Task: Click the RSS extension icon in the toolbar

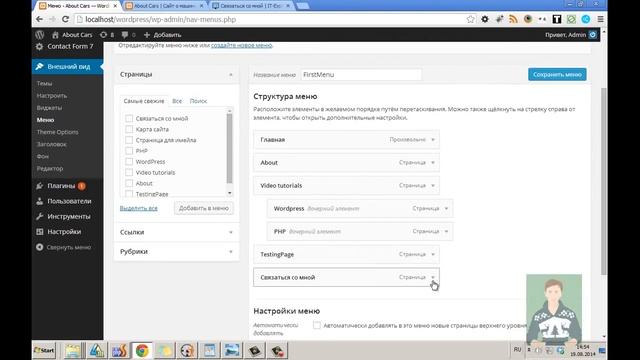Action: click(513, 19)
